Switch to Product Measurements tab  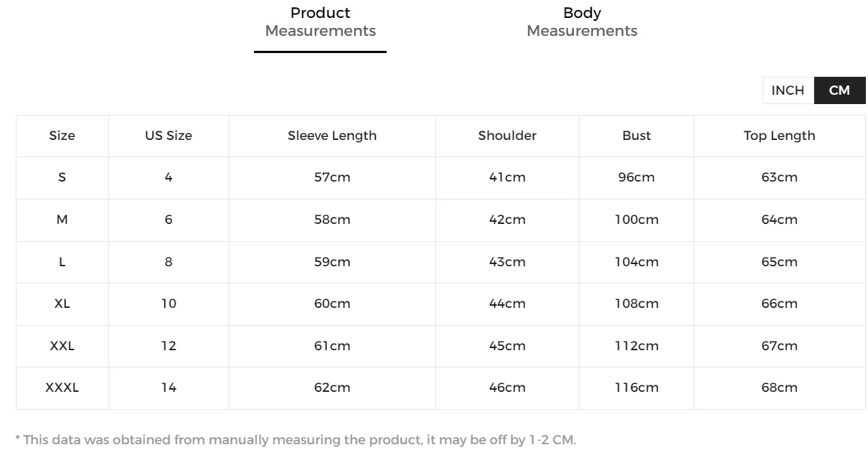pos(320,22)
